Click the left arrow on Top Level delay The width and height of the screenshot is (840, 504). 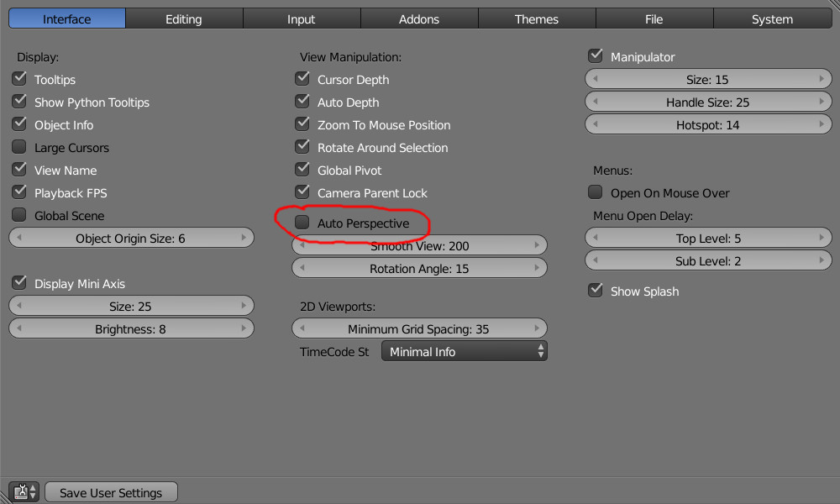pos(596,239)
